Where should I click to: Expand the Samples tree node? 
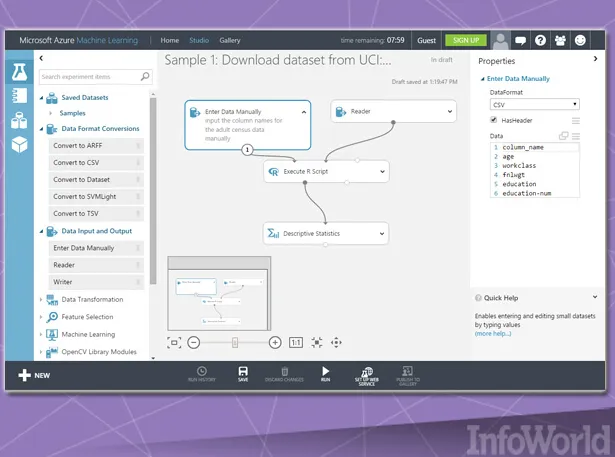[x=51, y=113]
